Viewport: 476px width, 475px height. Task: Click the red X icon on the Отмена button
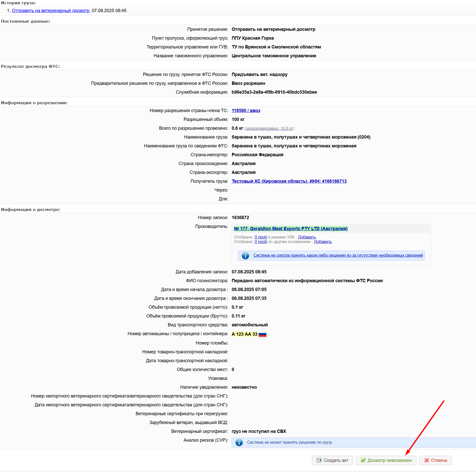coord(426,460)
